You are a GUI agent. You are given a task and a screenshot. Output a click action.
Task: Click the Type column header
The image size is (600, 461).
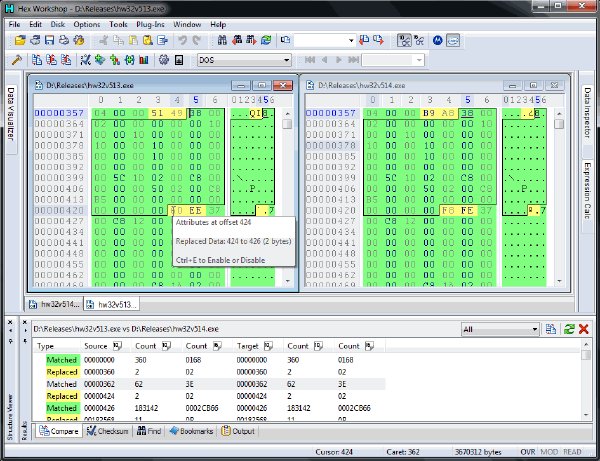pyautogui.click(x=45, y=346)
